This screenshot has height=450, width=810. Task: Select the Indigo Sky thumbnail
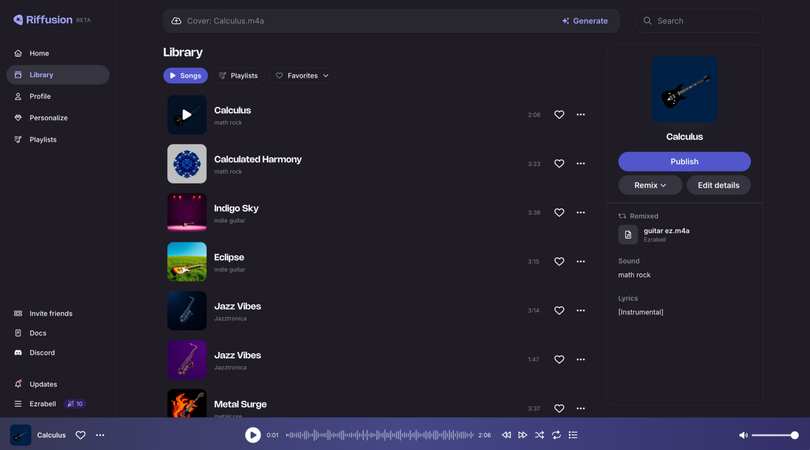tap(187, 212)
